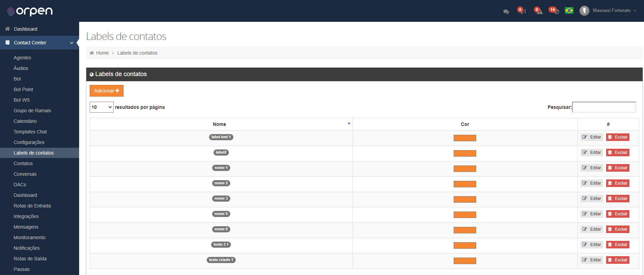Screen dimensions: 644x275
Task: Click the trash icon for label2
Action: pos(610,153)
